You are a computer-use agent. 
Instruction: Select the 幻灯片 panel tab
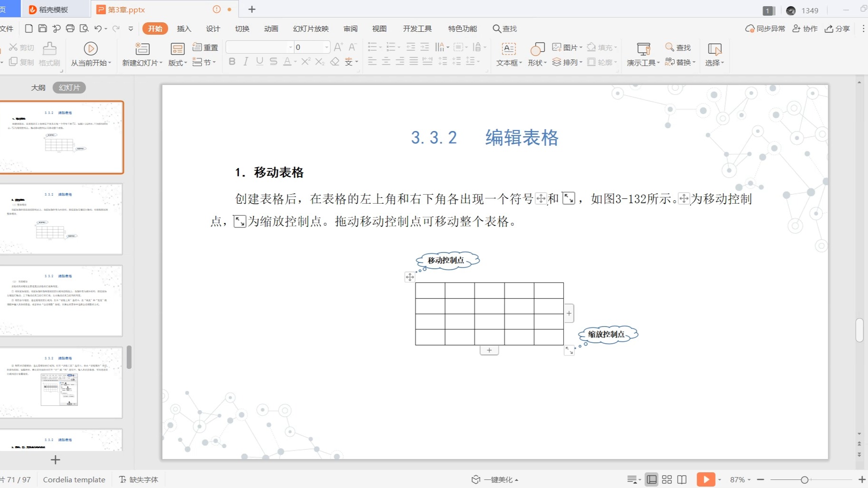click(69, 87)
